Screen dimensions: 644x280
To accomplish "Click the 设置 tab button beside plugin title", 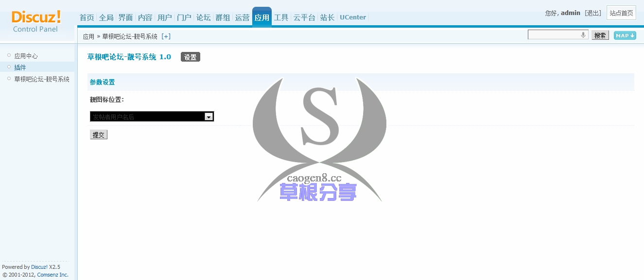I will click(190, 57).
